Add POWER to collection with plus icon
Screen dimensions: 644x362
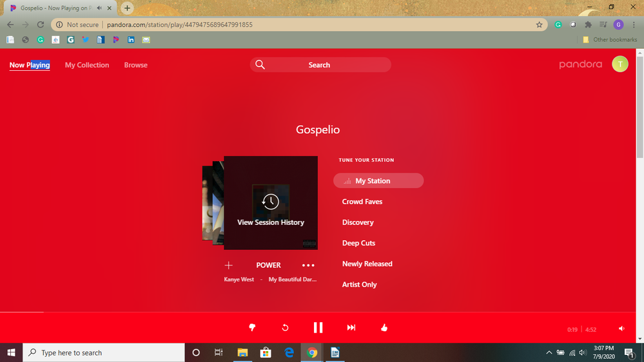[x=229, y=265]
